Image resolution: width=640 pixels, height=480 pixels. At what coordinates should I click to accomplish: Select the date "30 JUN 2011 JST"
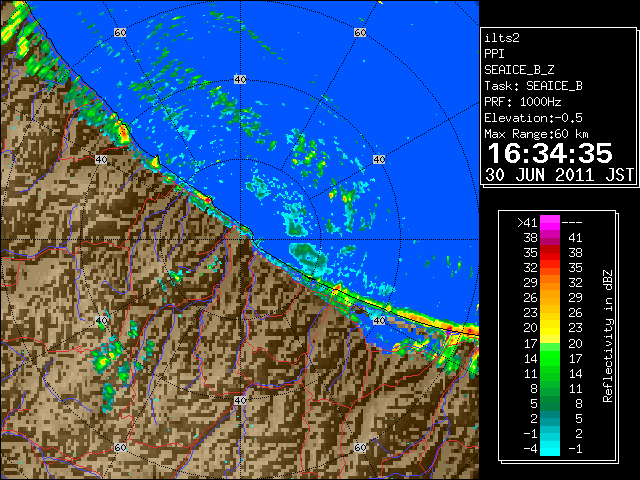coord(560,175)
